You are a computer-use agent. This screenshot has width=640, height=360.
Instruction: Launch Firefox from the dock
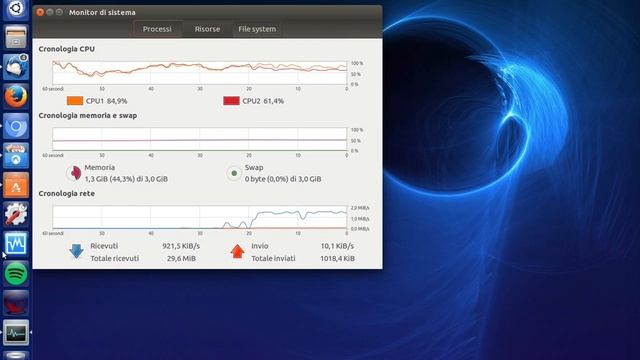(16, 96)
